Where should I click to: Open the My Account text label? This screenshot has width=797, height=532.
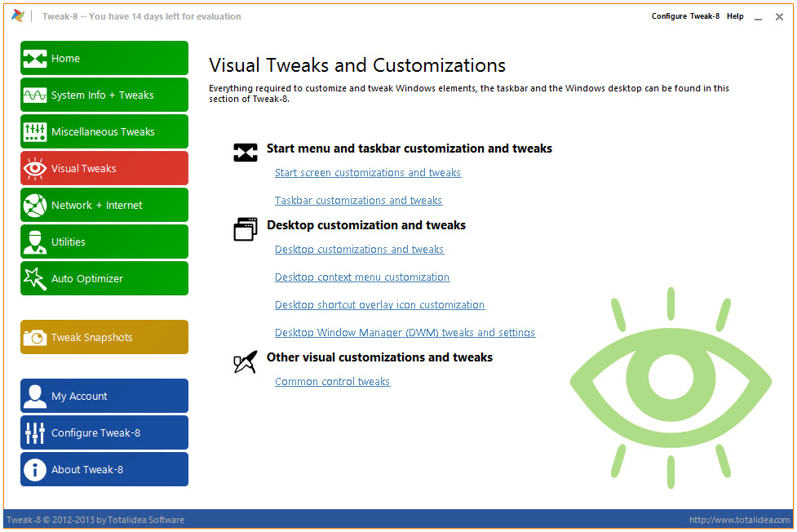pos(79,397)
